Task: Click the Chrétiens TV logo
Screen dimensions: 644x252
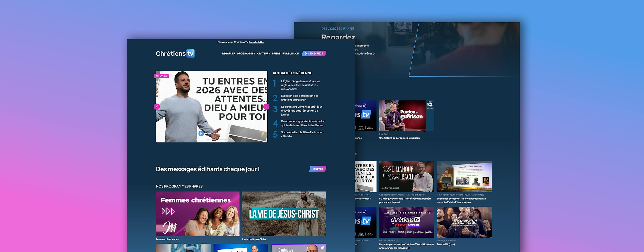Action: click(x=175, y=53)
